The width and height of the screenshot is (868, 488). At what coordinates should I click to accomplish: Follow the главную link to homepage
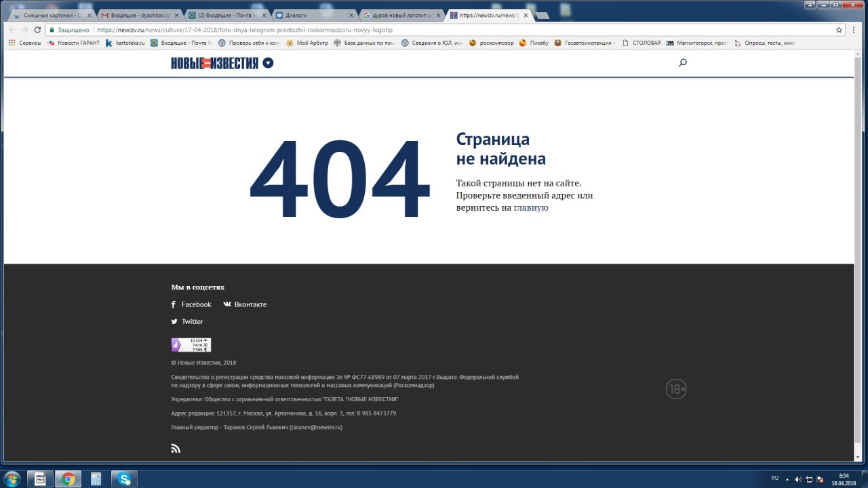coord(530,208)
